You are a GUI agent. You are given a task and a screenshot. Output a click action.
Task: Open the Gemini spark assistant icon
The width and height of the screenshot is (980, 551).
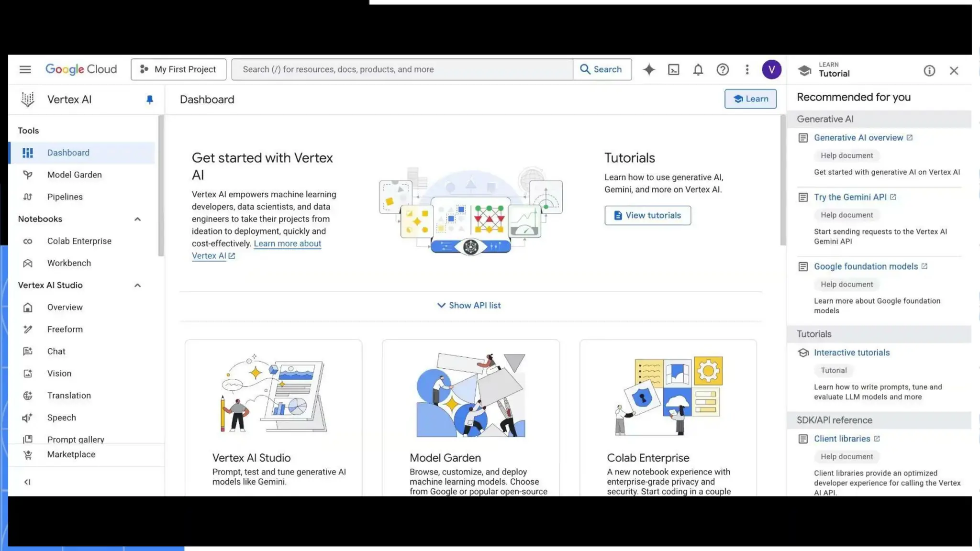click(x=649, y=69)
